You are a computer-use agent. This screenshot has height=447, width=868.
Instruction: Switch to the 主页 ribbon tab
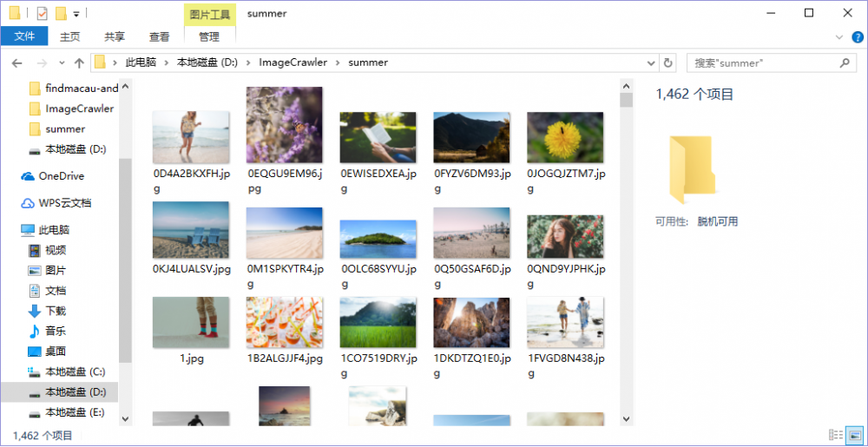click(x=69, y=36)
